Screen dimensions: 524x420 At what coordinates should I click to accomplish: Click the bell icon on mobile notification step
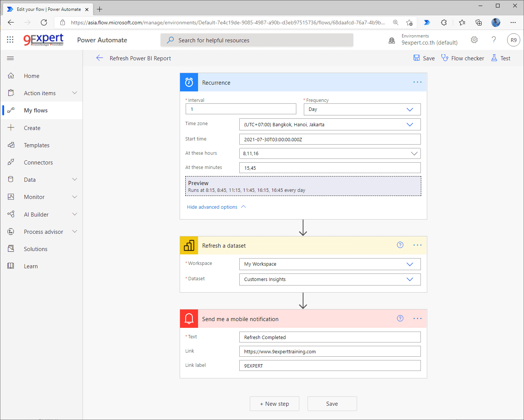(x=189, y=318)
